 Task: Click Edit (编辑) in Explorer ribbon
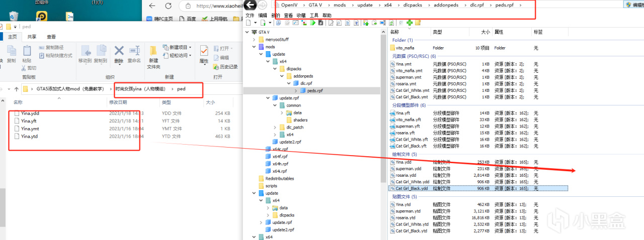(x=221, y=57)
